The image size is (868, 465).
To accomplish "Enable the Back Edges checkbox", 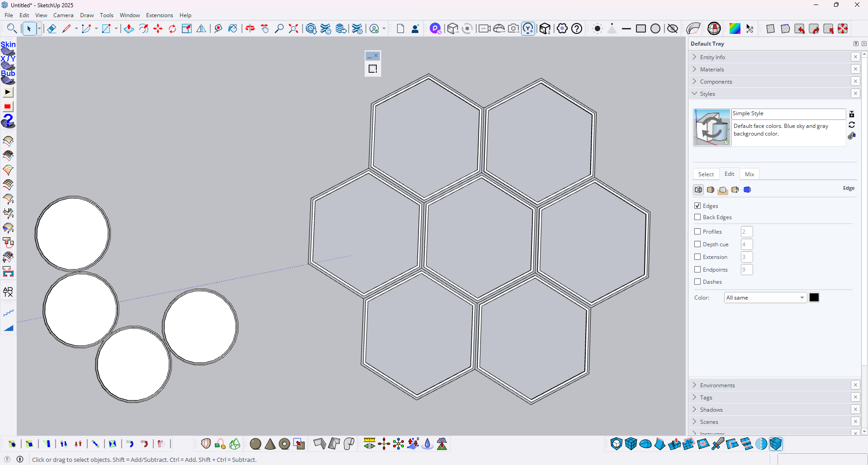I will coord(697,217).
